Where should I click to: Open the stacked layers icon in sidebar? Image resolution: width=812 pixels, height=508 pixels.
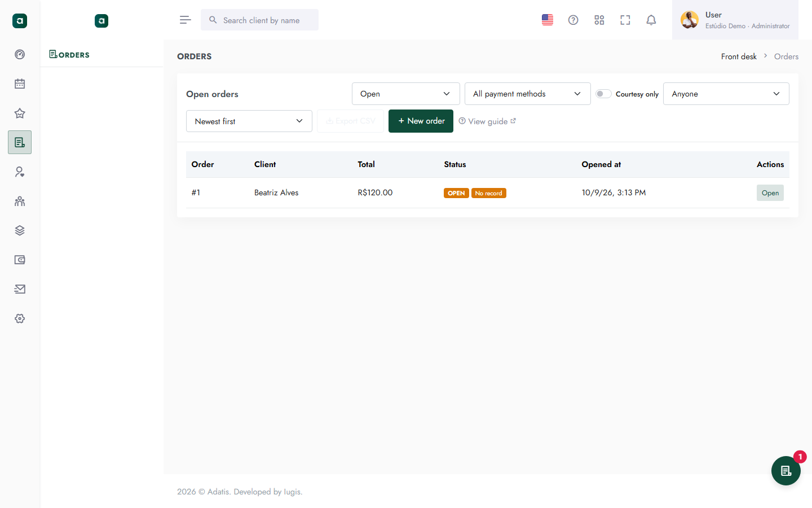coord(20,231)
